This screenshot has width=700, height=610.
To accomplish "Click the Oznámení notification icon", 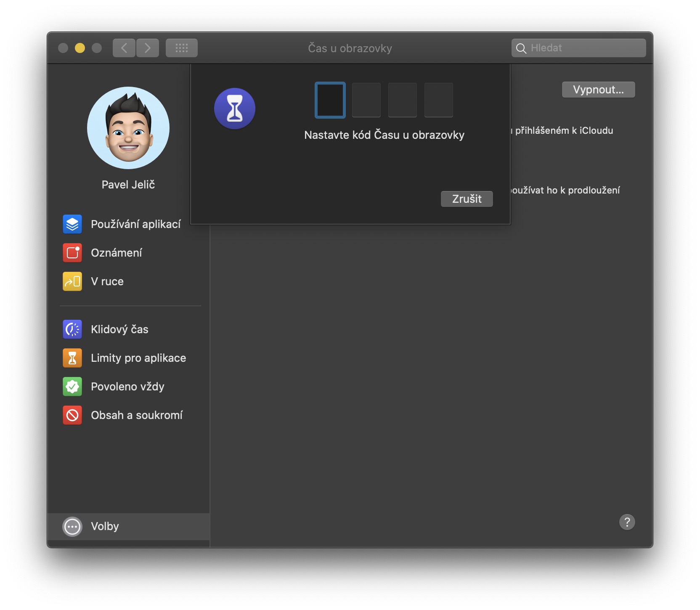I will point(72,252).
